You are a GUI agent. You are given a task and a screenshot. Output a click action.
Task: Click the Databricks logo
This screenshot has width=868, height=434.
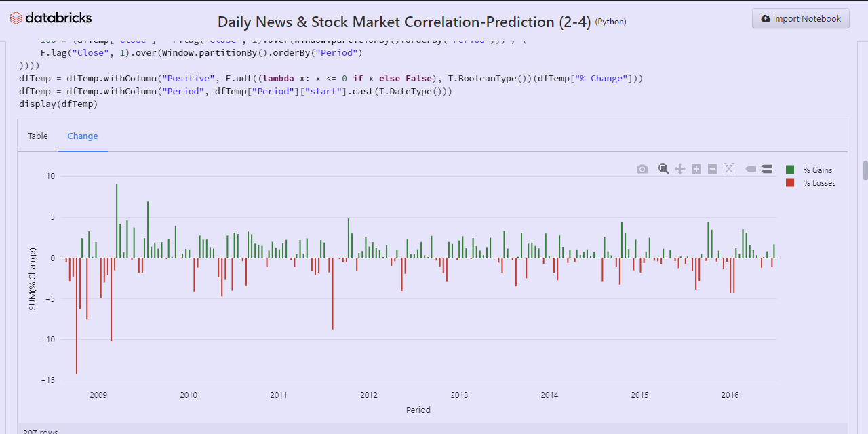[51, 18]
